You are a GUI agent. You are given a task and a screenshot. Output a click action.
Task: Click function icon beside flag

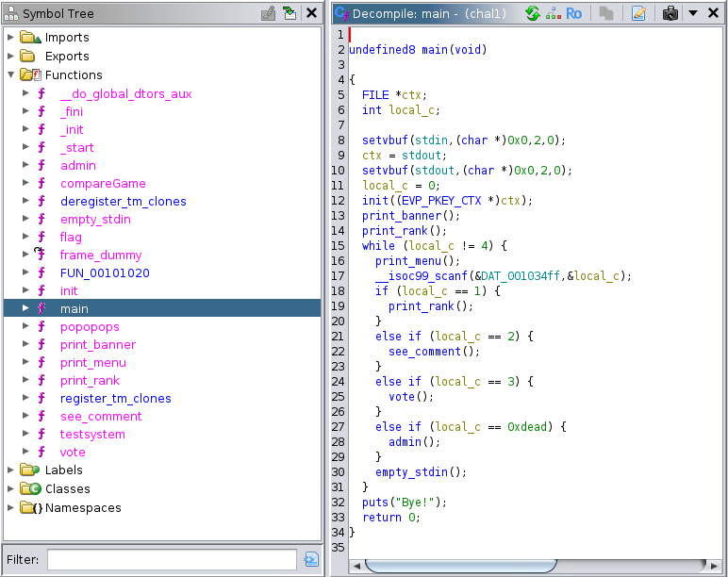click(x=41, y=237)
